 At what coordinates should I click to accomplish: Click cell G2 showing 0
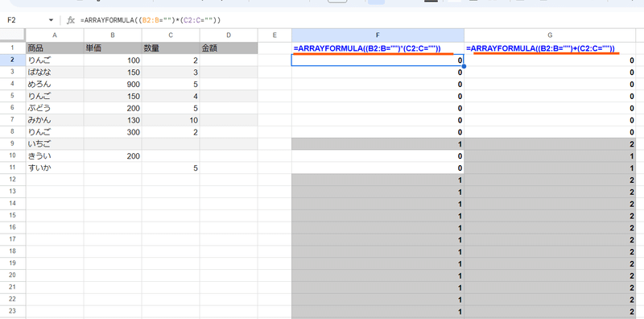tap(550, 60)
